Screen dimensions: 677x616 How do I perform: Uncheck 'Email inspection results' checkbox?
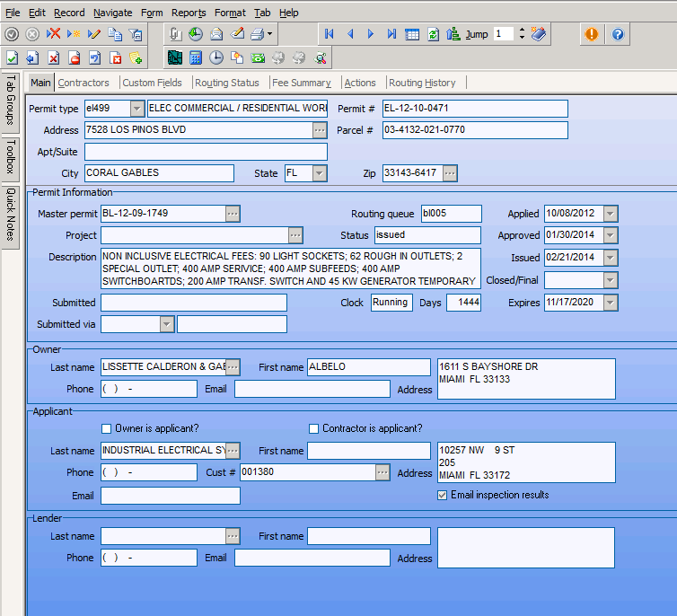pos(442,495)
